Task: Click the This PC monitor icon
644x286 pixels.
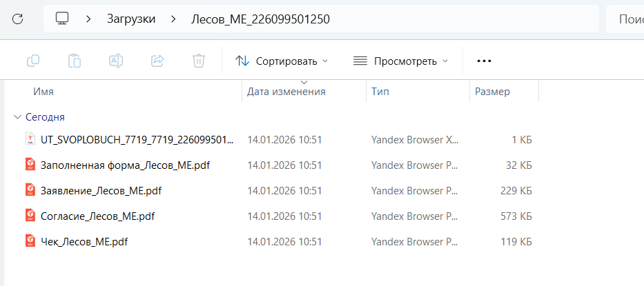Action: (62, 19)
